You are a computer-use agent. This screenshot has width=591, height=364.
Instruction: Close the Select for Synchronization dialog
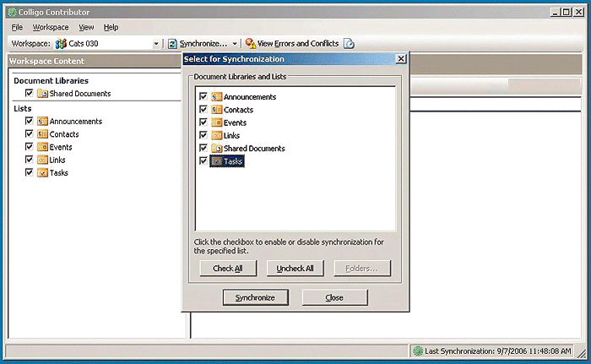tap(401, 59)
